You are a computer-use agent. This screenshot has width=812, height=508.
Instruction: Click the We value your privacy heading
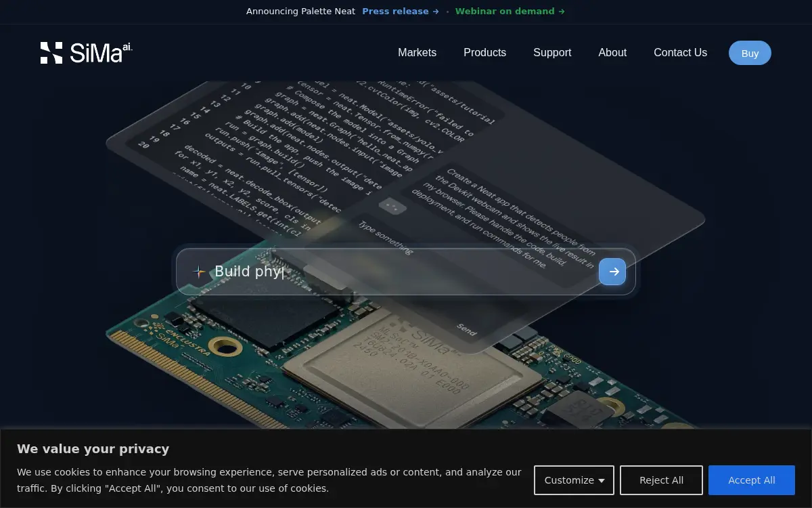click(93, 449)
